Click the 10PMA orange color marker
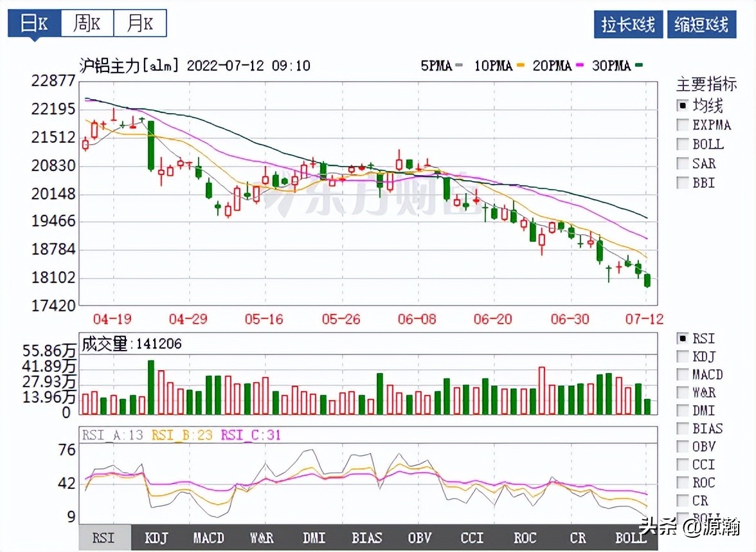The image size is (756, 552). click(x=520, y=65)
